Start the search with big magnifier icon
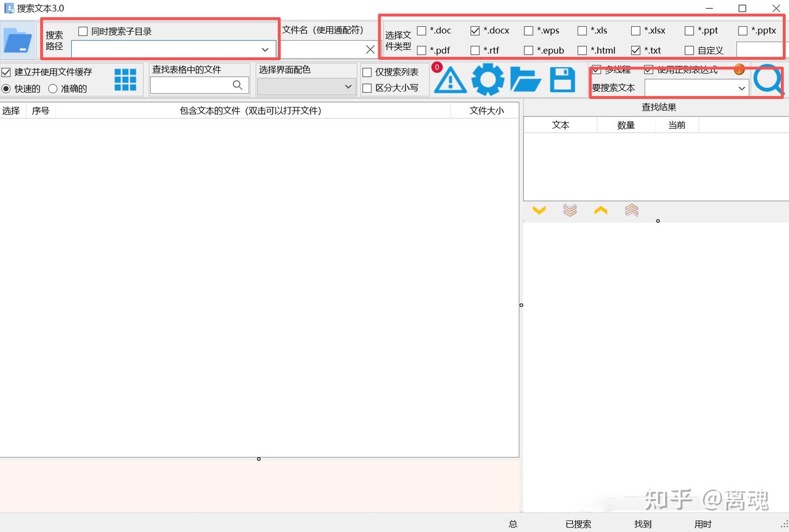The width and height of the screenshot is (789, 532). [x=768, y=81]
